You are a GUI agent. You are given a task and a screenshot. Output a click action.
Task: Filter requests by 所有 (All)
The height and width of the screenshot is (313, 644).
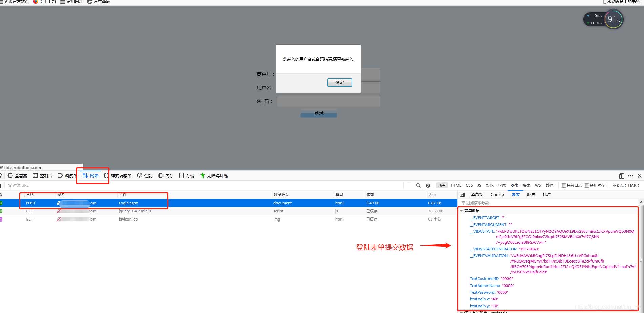coord(442,185)
